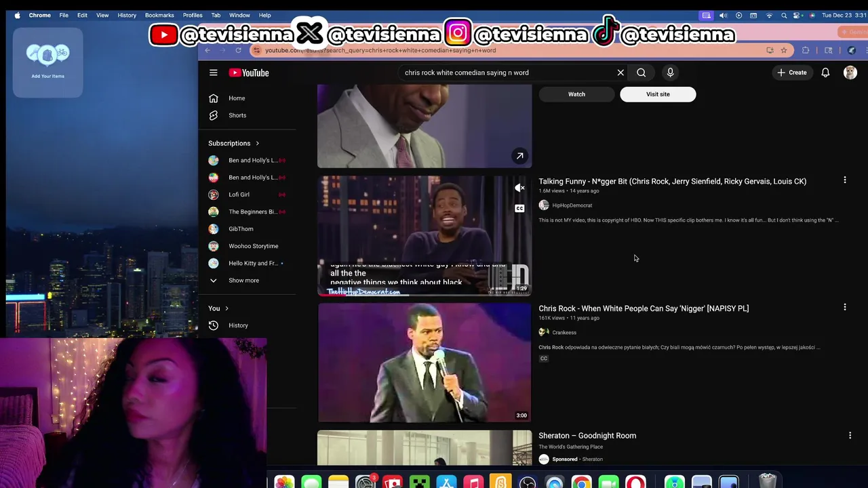Toggle closed captions on video preview
Screen dimensions: 868x488
(x=519, y=208)
